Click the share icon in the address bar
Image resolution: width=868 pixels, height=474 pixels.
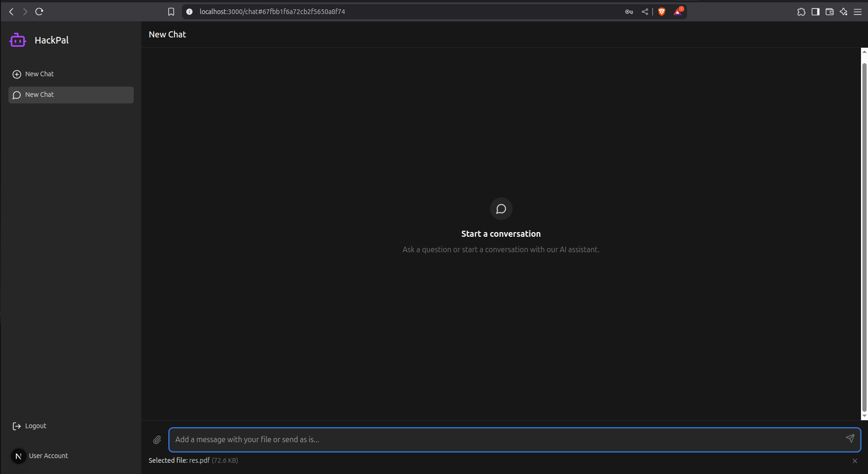coord(645,12)
